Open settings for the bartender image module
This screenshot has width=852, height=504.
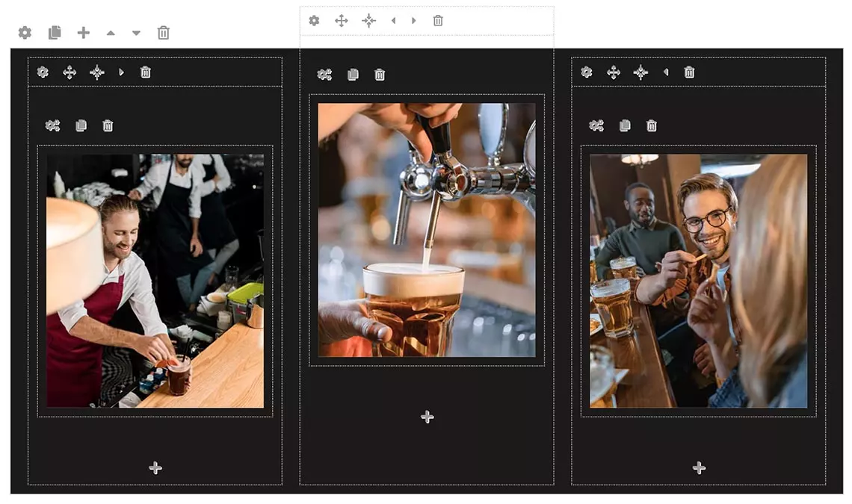52,125
